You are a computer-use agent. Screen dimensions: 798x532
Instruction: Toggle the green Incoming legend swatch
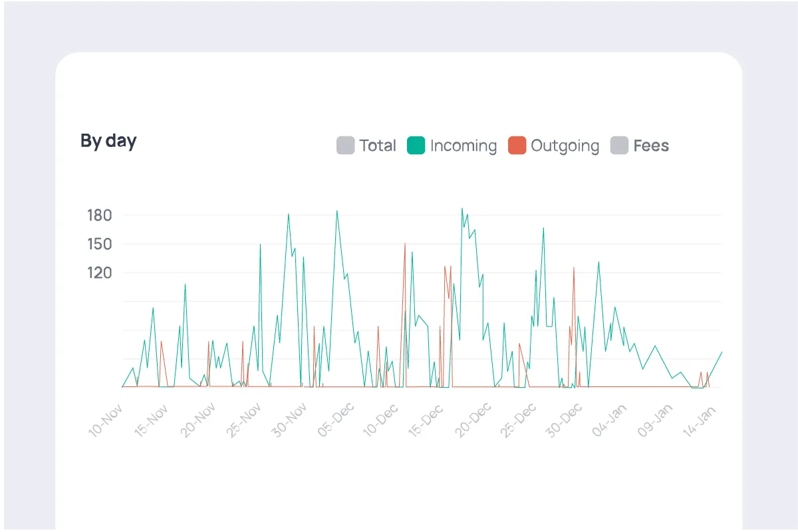tap(416, 146)
